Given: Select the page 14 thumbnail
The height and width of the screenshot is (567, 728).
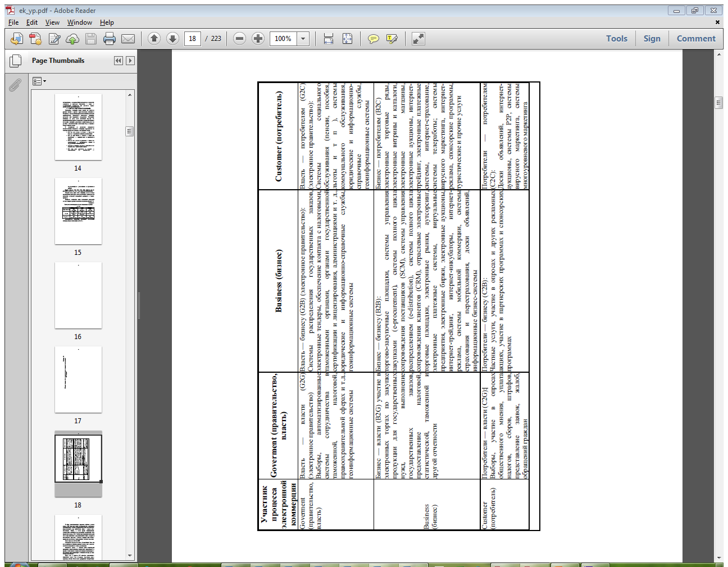Looking at the screenshot, I should 78,127.
